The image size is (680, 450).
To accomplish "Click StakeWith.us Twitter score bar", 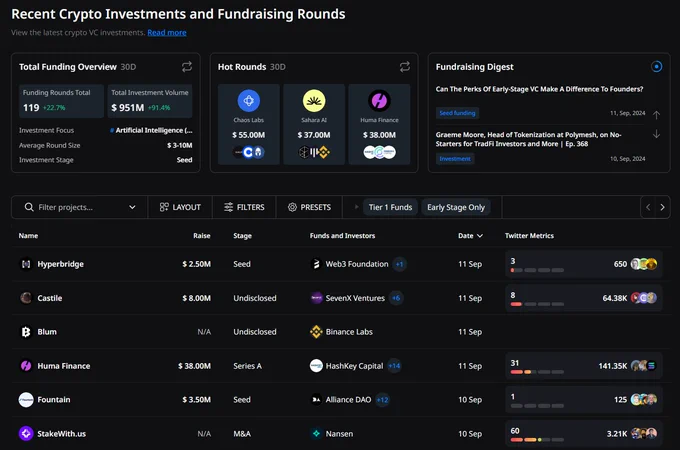I will pos(537,440).
